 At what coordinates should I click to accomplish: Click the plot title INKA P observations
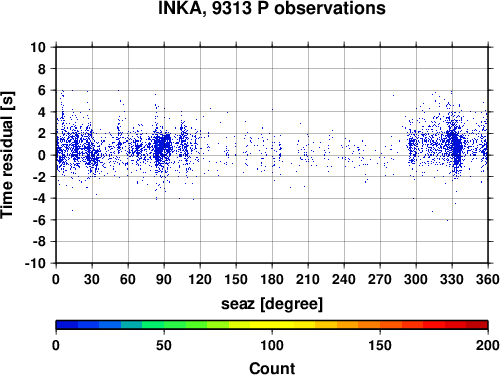point(272,8)
